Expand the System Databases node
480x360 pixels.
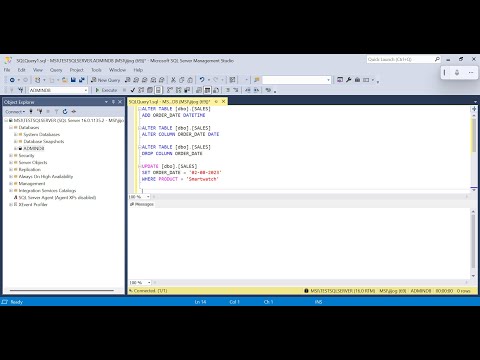coord(15,134)
